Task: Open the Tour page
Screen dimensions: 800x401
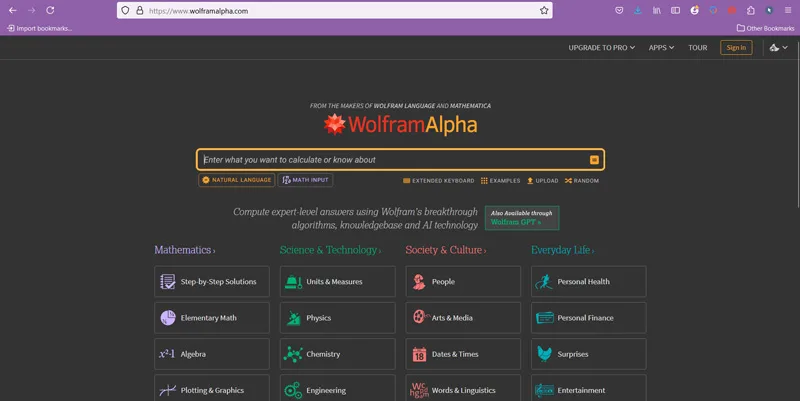Action: coord(697,47)
